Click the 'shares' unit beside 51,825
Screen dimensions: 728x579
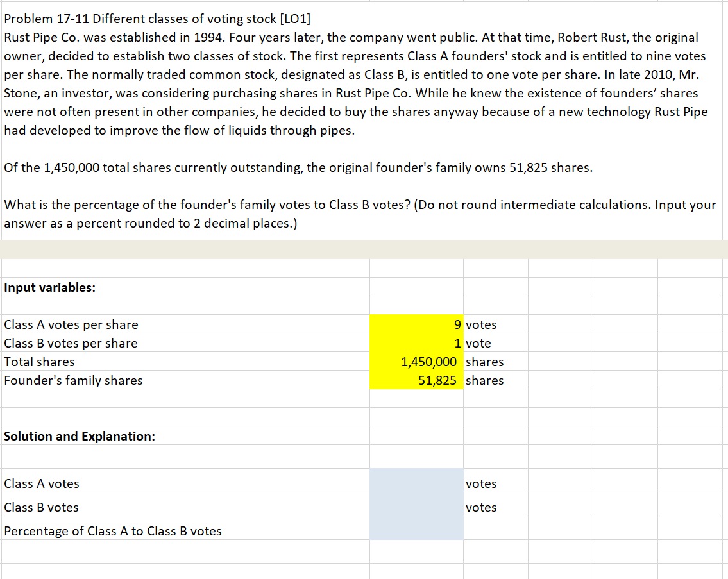[485, 380]
